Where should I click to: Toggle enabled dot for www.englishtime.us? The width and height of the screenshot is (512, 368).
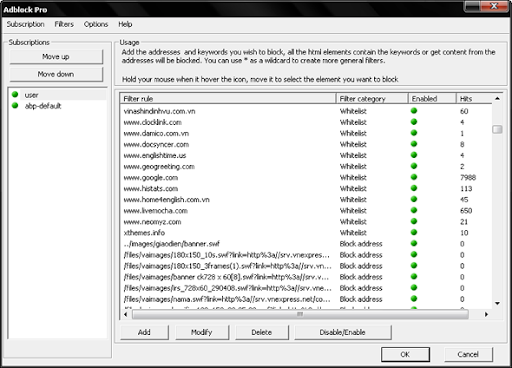pos(414,155)
